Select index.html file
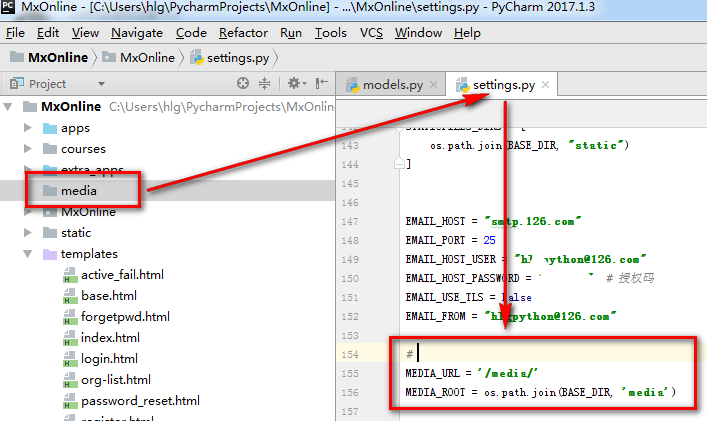 click(110, 338)
